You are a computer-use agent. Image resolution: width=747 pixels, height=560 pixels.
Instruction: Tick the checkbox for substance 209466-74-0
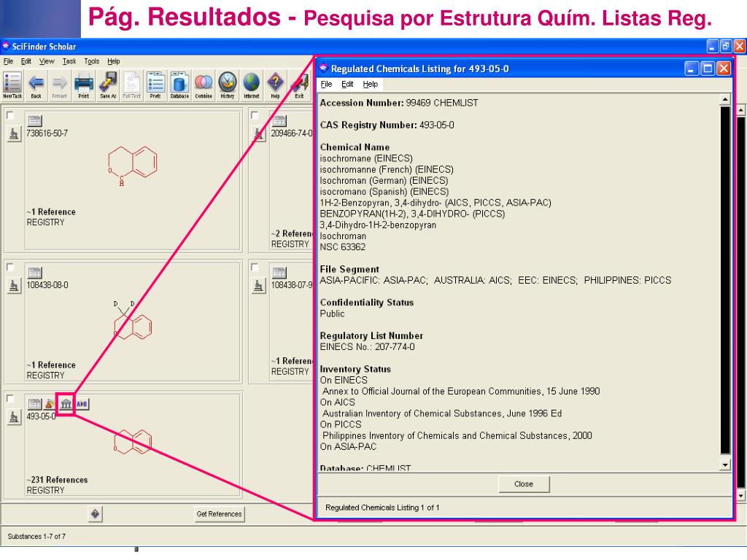click(x=255, y=115)
